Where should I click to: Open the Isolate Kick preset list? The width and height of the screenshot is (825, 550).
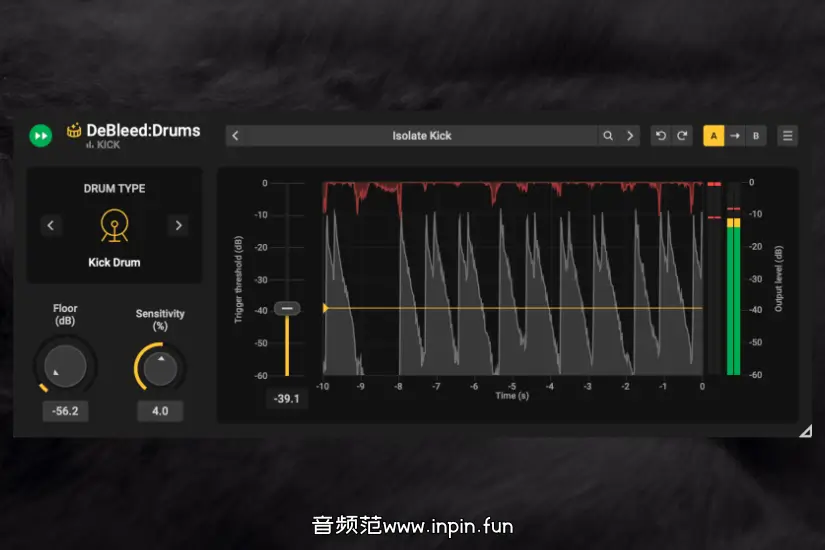tap(421, 136)
